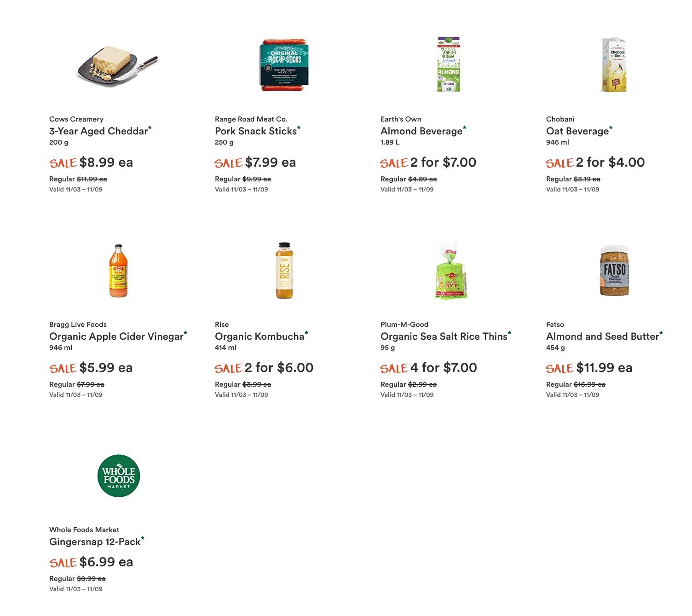Image resolution: width=692 pixels, height=616 pixels.
Task: Open the 3-Year Aged Cheddar product title
Action: pos(98,131)
